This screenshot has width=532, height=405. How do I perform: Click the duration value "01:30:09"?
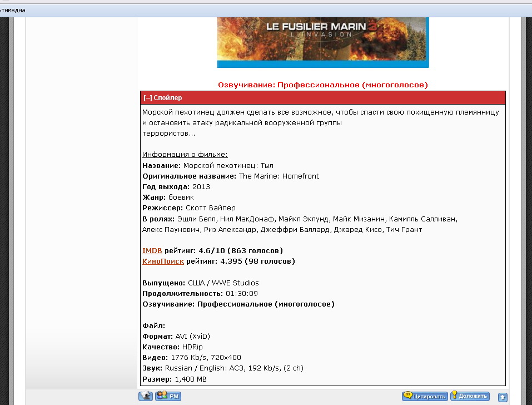pyautogui.click(x=242, y=293)
